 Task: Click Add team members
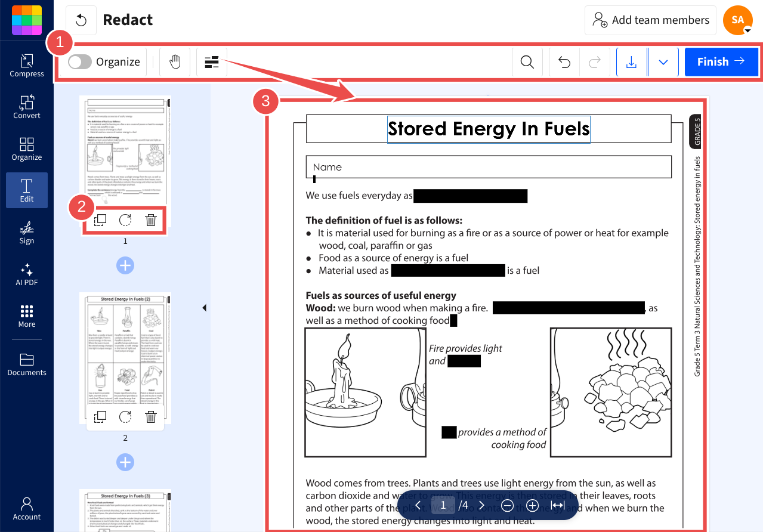coord(650,20)
